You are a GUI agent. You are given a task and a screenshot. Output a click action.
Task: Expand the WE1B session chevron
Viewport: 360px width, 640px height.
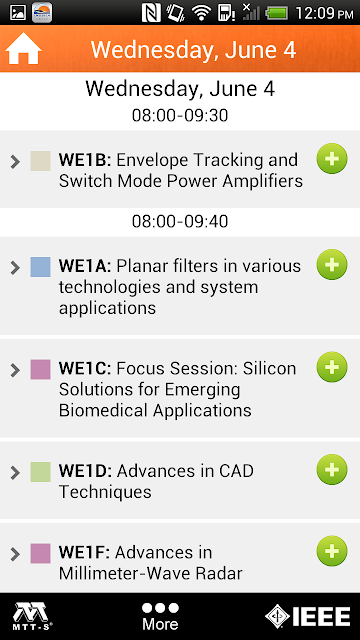coord(15,162)
